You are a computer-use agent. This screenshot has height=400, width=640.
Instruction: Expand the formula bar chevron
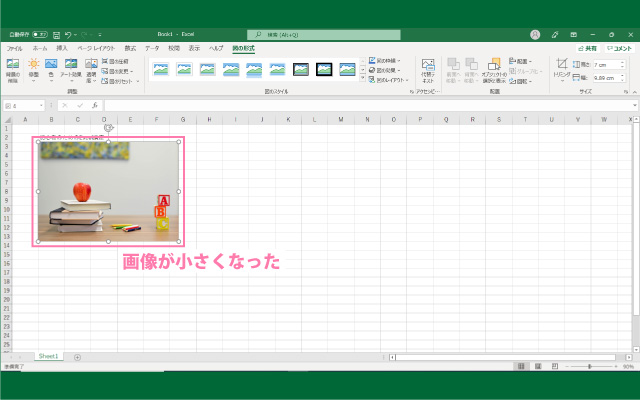[x=635, y=106]
